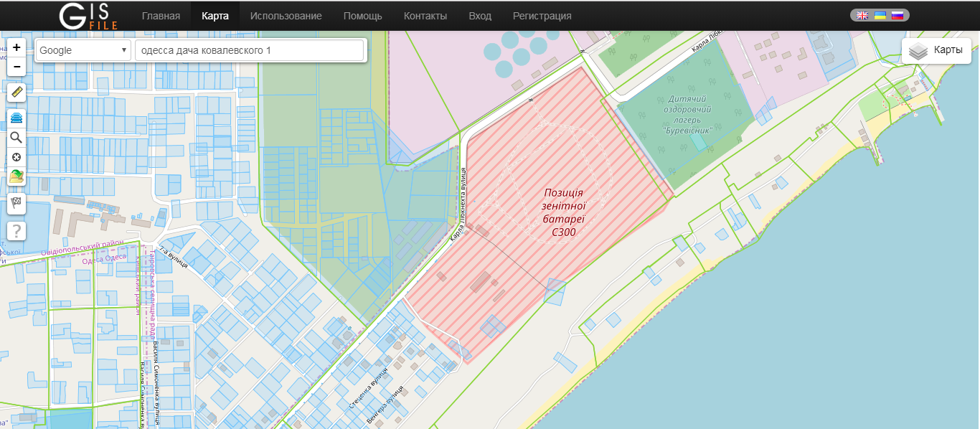
Task: Switch language to Ukrainian flag
Action: 880,15
